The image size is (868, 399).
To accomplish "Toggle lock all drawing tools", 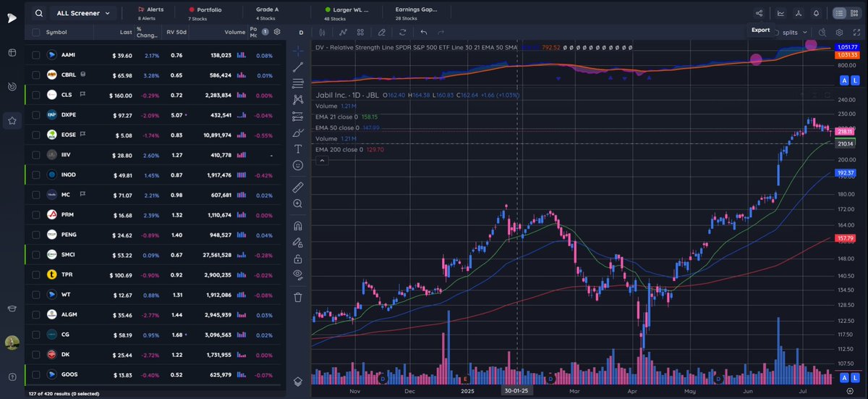I will click(298, 258).
